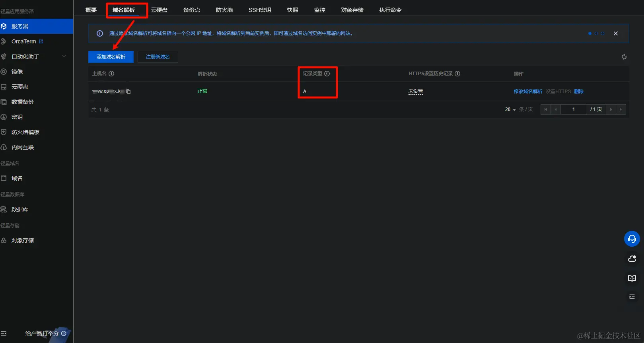The image size is (644, 343).
Task: Click the floating cloud icon button
Action: [632, 259]
